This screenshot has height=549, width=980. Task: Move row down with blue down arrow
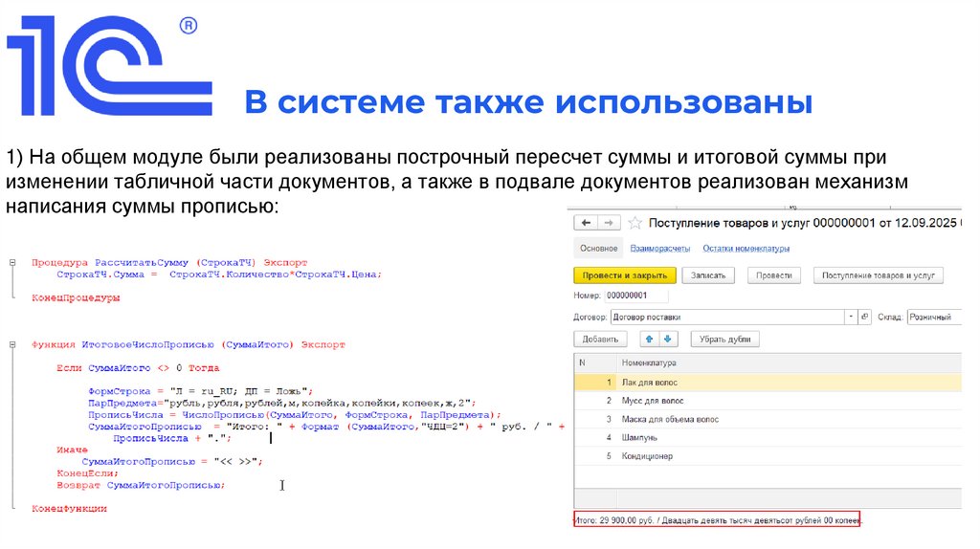pos(668,340)
